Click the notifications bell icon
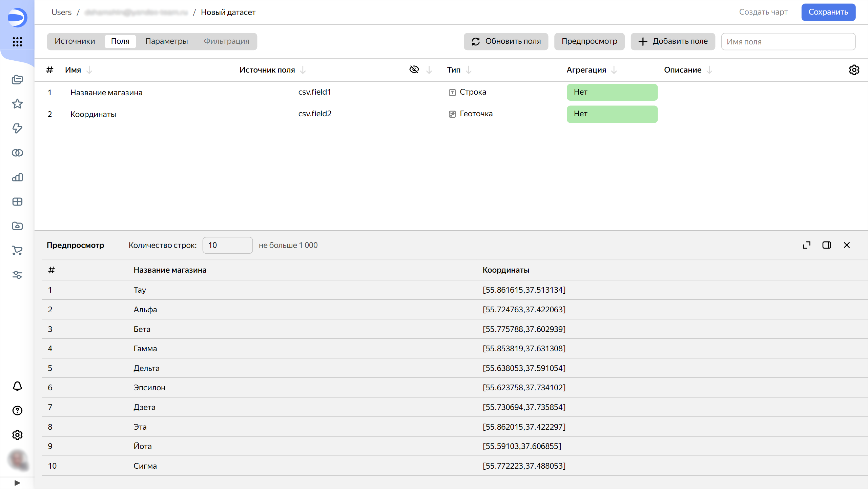The width and height of the screenshot is (868, 489). 17,386
